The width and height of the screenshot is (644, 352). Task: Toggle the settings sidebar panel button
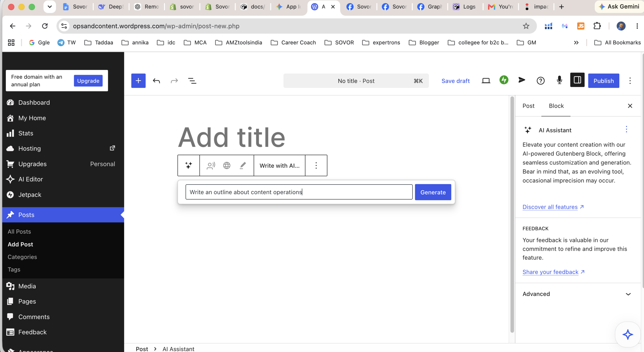(x=577, y=80)
